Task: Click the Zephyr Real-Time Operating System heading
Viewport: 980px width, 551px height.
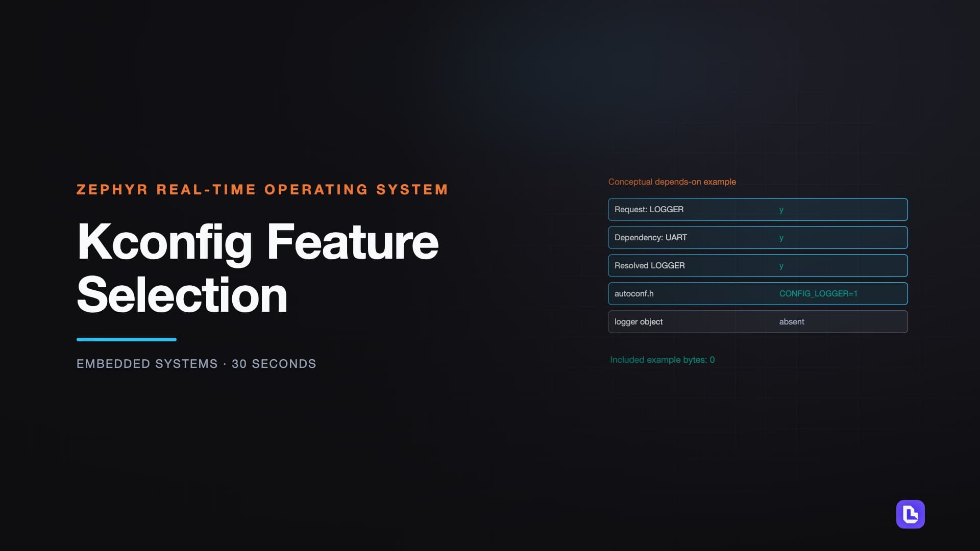Action: coord(262,190)
